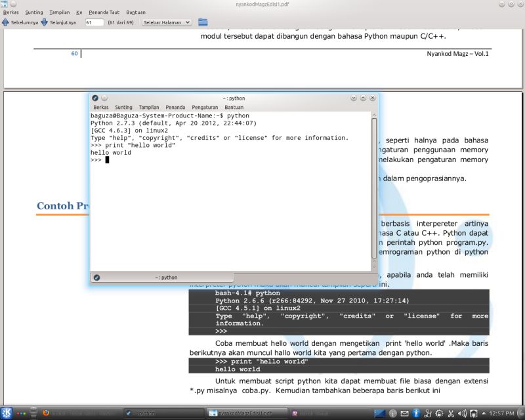Toggle sticky button on PDF viewer title bar
Viewport: 525px width, 420px height.
13,4
